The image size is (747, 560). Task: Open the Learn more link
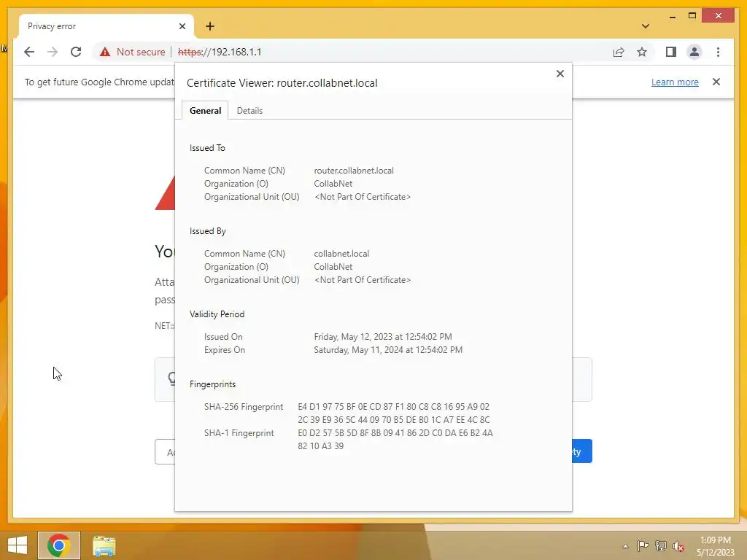[675, 82]
